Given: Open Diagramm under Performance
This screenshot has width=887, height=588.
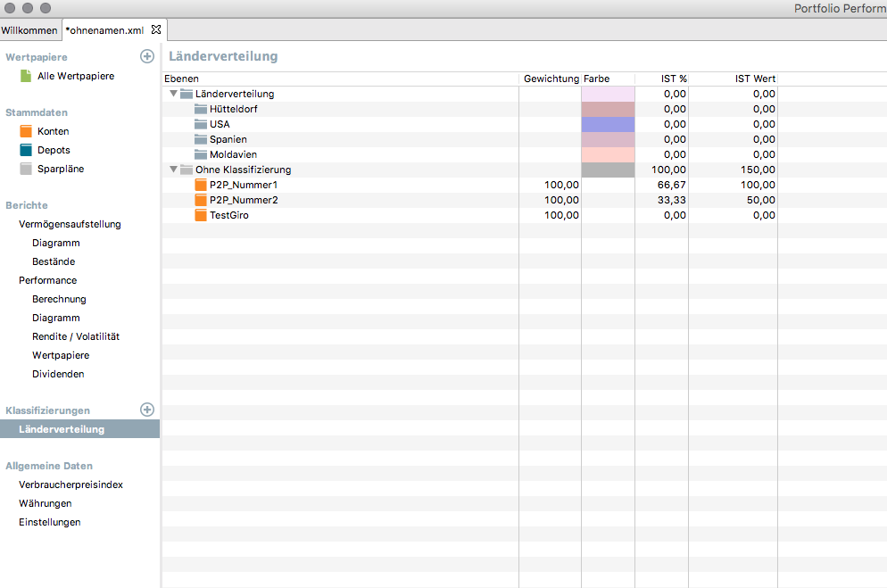Looking at the screenshot, I should coord(56,318).
